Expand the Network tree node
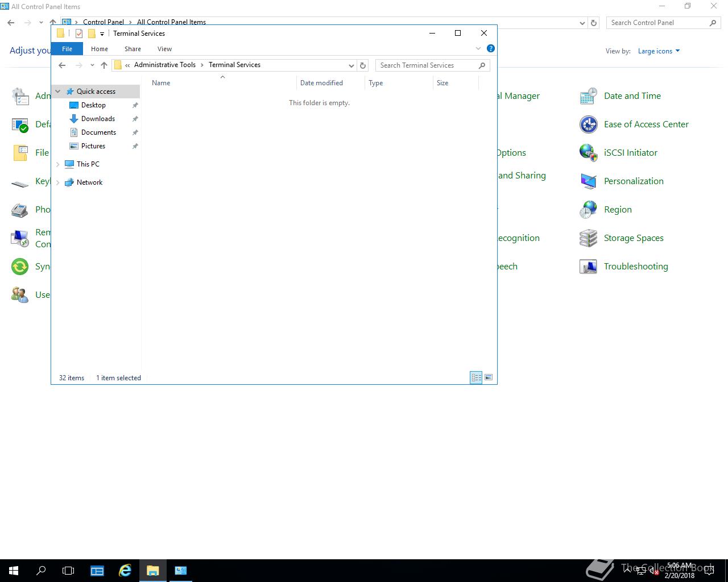This screenshot has height=582, width=728. pos(57,182)
